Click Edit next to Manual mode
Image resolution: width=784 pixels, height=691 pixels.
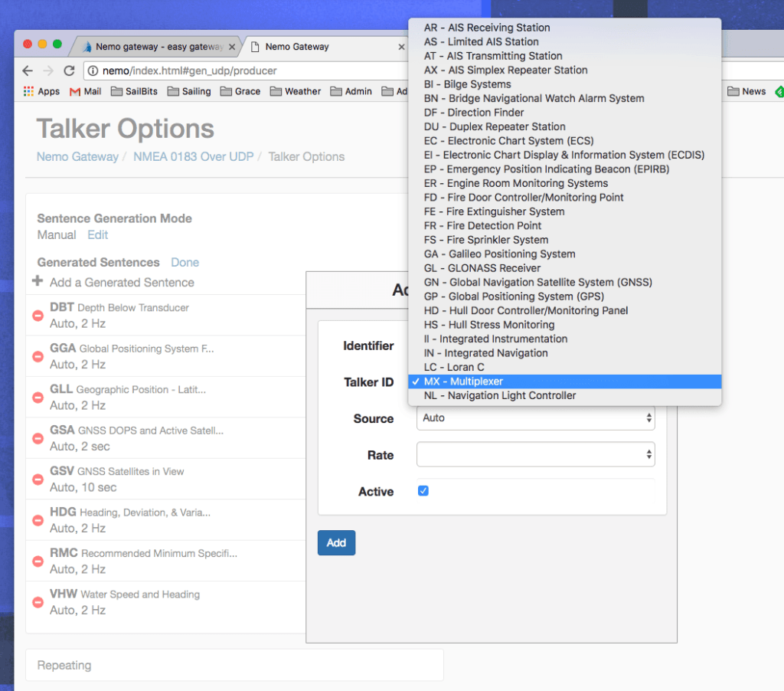97,234
